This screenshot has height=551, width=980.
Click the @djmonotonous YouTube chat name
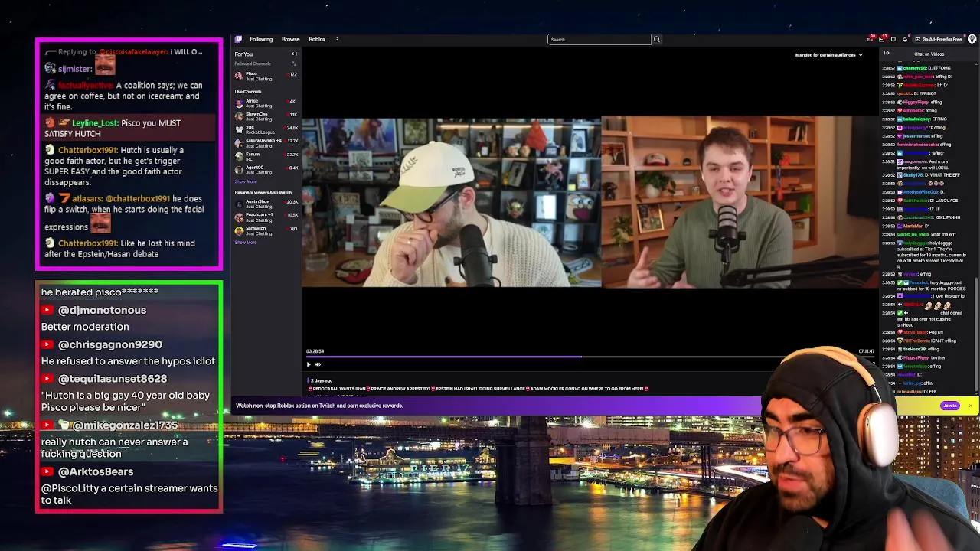click(102, 310)
